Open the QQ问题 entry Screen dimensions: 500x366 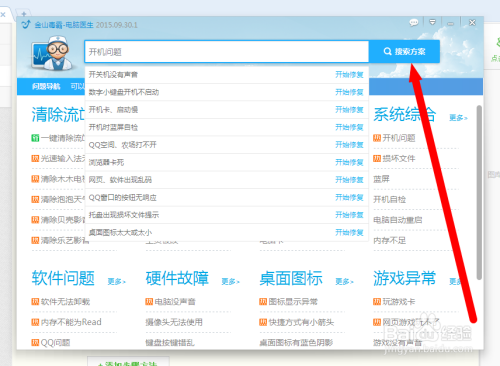pyautogui.click(x=55, y=343)
